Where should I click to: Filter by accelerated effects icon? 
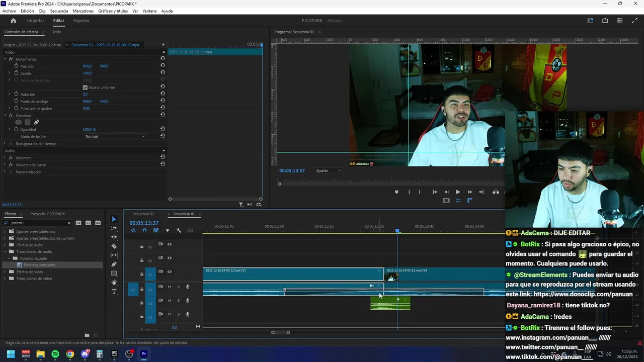point(78,223)
